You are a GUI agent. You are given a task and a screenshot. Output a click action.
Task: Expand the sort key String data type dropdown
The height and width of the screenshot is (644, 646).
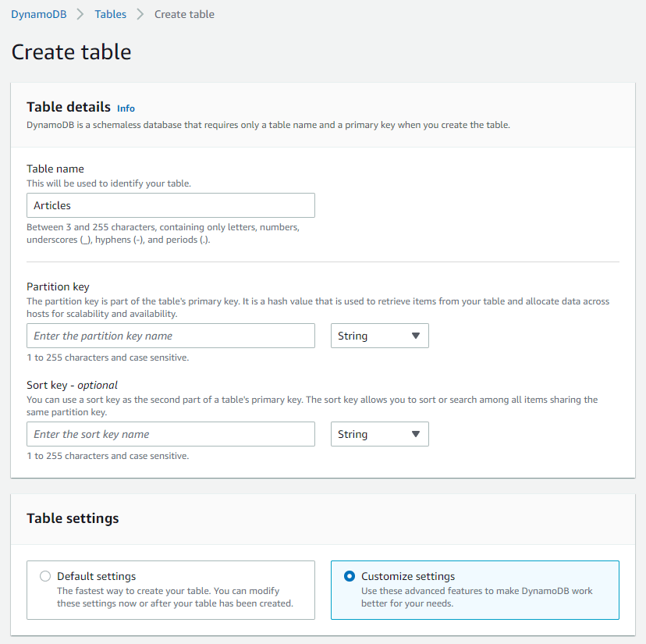click(379, 434)
